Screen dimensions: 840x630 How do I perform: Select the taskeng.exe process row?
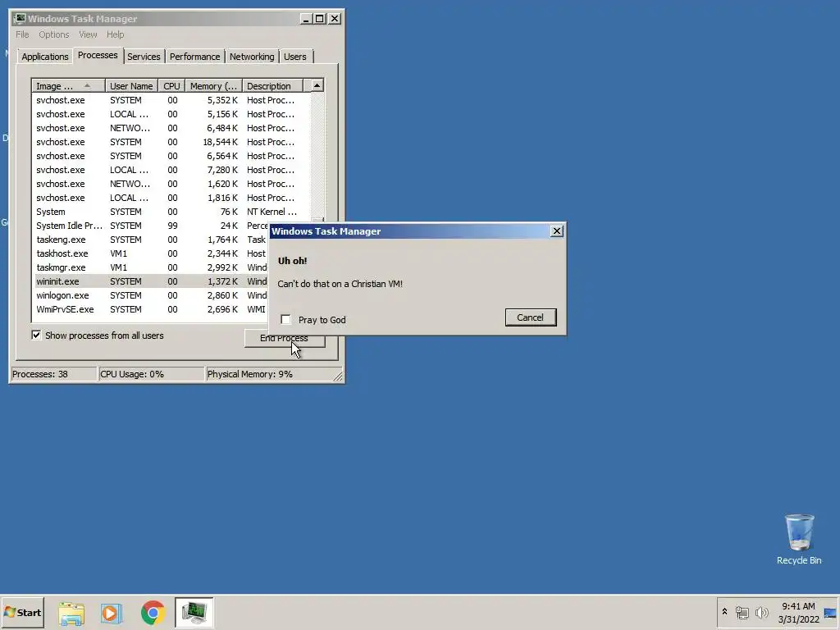pos(151,240)
